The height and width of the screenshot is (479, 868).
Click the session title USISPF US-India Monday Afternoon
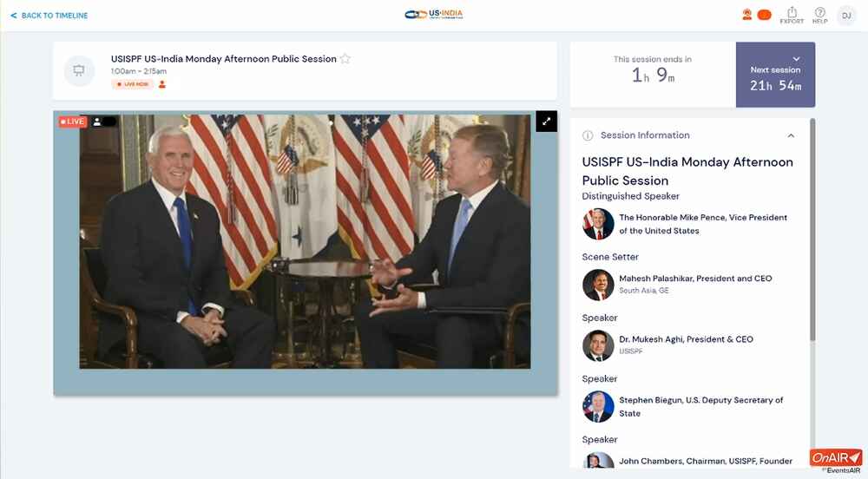[224, 59]
